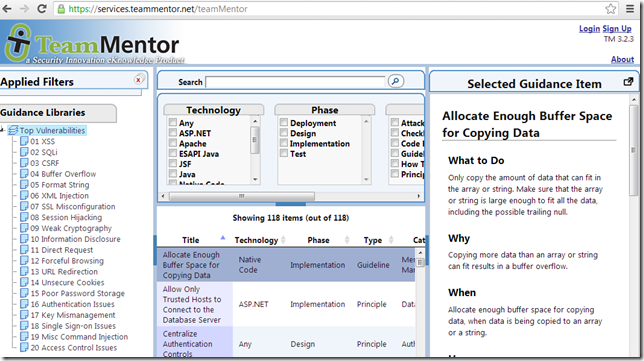Select the 20 Access Control Issues item
This screenshot has height=361, width=644.
coord(74,348)
